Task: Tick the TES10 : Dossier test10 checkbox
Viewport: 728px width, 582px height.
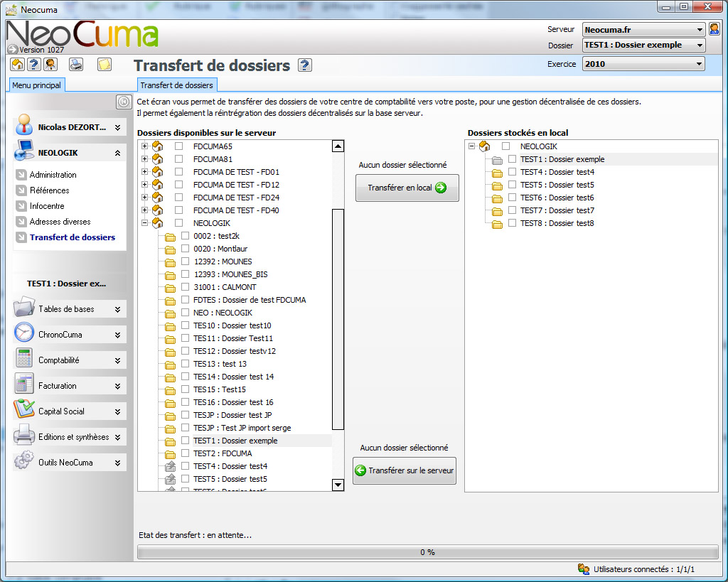Action: click(186, 325)
